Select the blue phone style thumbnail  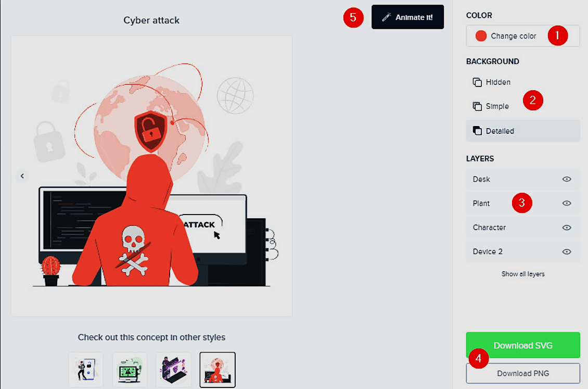coord(86,369)
